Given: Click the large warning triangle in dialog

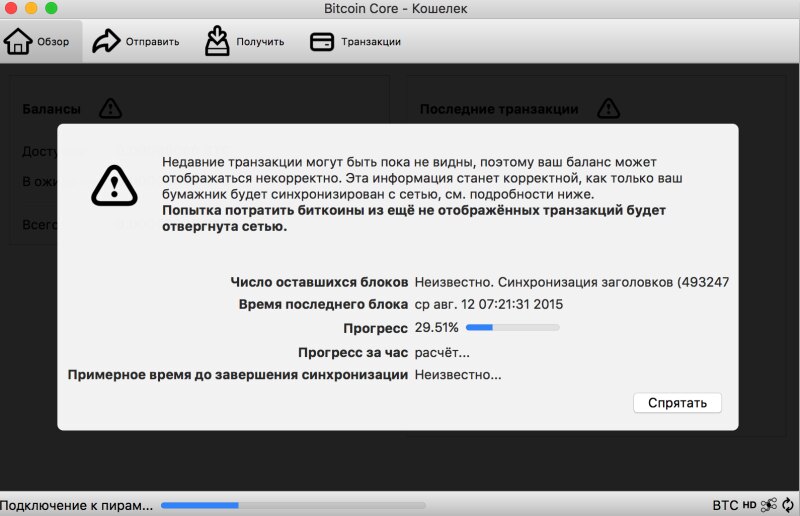Looking at the screenshot, I should (114, 186).
